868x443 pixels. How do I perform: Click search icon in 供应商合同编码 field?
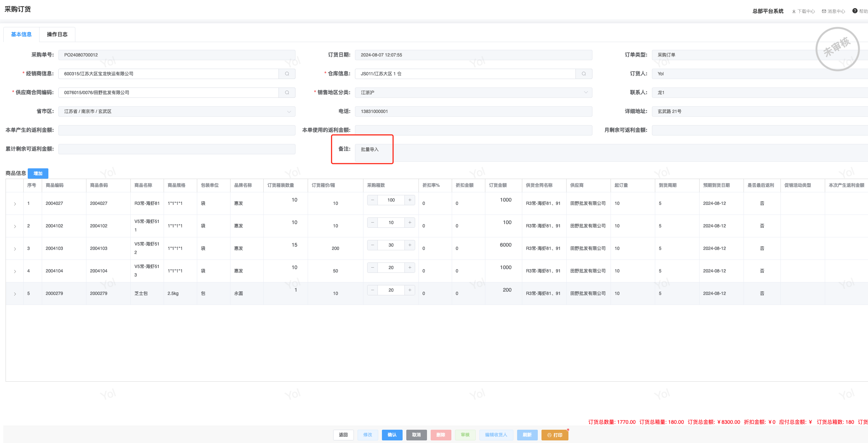point(287,93)
